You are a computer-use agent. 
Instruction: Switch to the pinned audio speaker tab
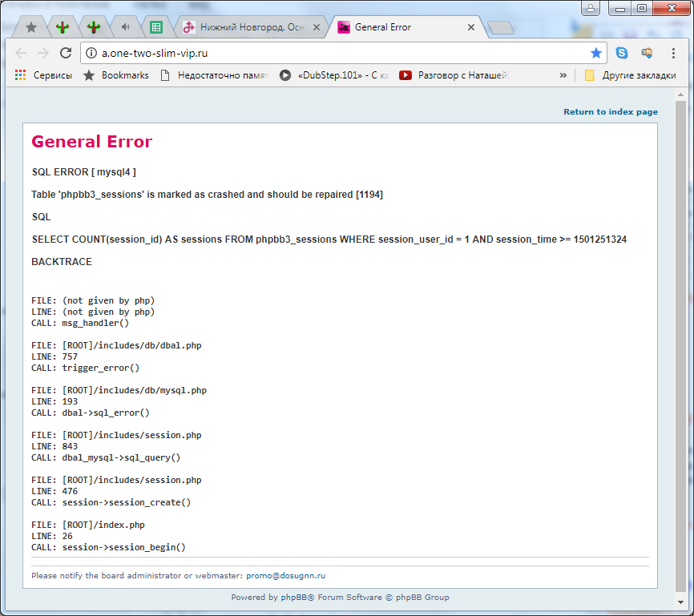tap(126, 27)
